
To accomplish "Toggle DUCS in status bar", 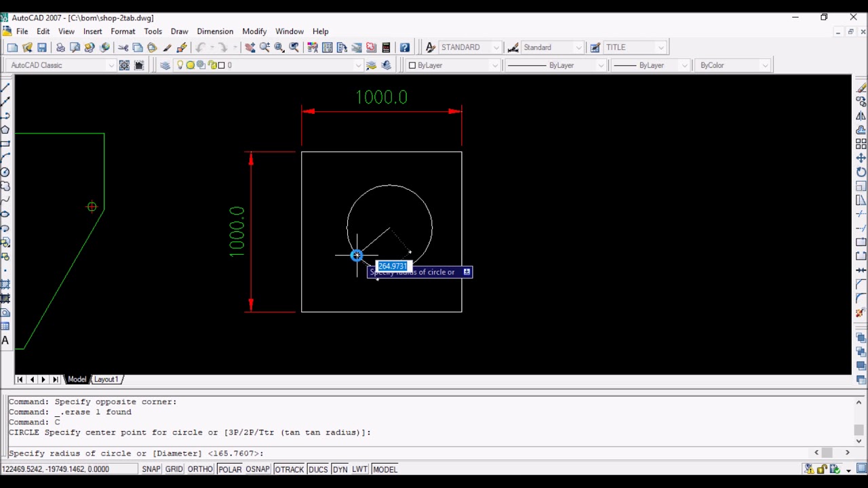I will point(317,469).
